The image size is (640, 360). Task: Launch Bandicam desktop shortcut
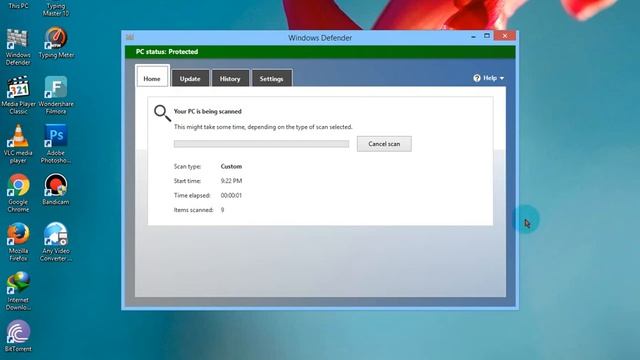[x=56, y=189]
